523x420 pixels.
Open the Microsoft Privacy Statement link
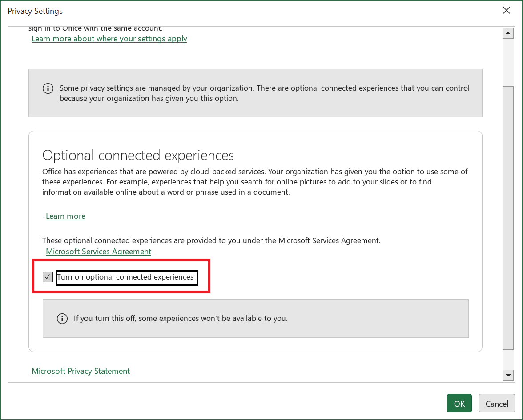pos(81,371)
